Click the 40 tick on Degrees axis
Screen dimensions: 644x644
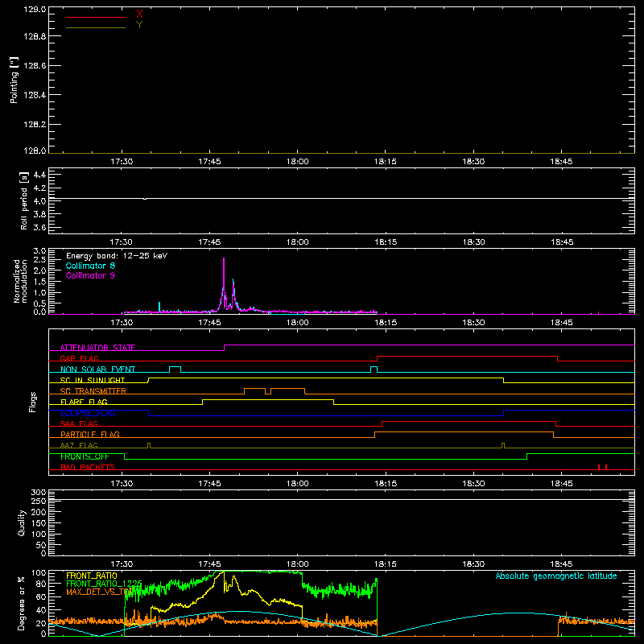click(x=42, y=610)
